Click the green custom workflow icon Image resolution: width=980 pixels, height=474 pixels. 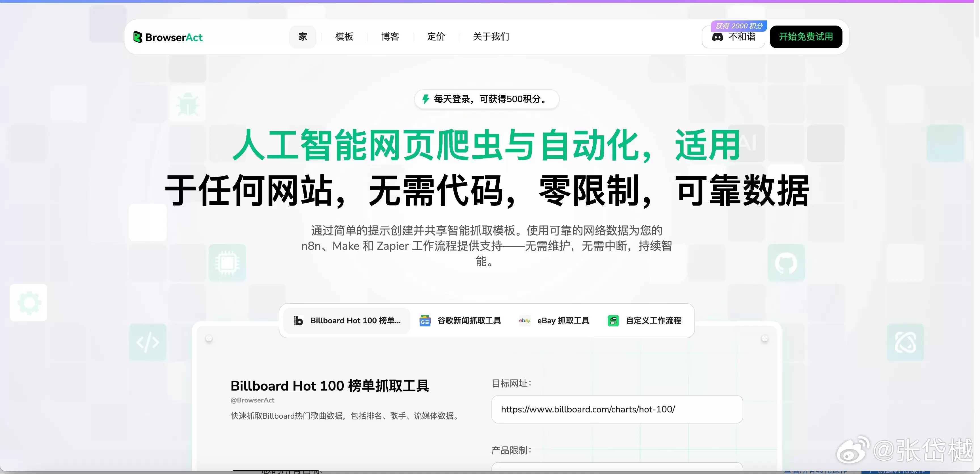[x=613, y=320]
